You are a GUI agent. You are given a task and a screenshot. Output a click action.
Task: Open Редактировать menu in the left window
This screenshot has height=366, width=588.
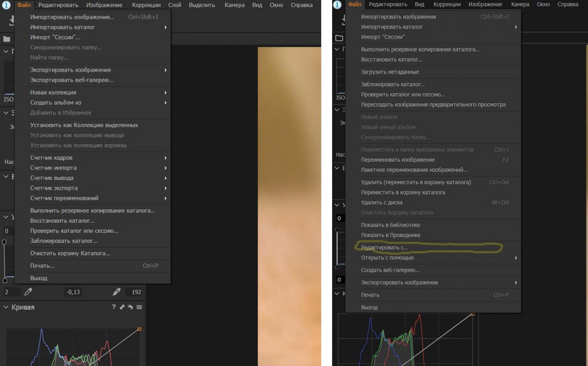[x=57, y=5]
